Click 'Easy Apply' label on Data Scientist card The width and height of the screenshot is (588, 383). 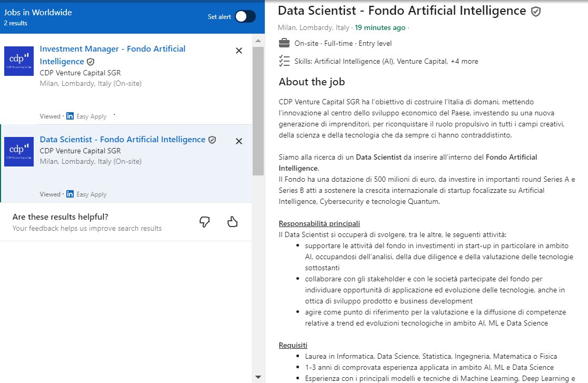pyautogui.click(x=92, y=194)
